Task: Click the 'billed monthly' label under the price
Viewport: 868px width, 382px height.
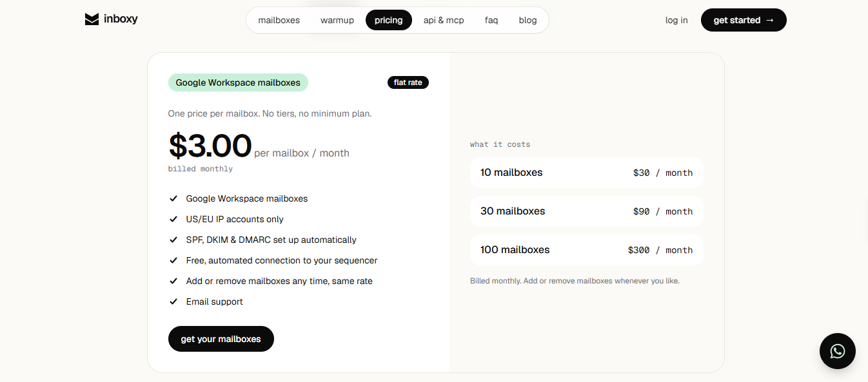Action: pos(201,169)
